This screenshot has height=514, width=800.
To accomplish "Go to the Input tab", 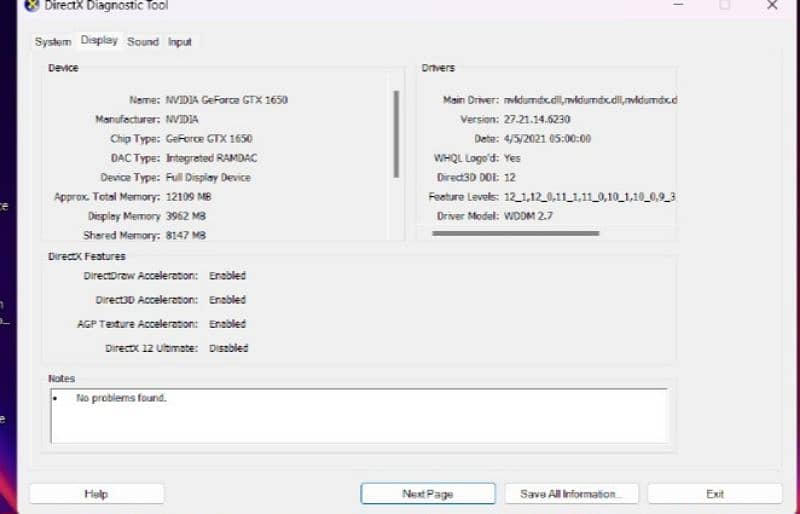I will tap(180, 42).
